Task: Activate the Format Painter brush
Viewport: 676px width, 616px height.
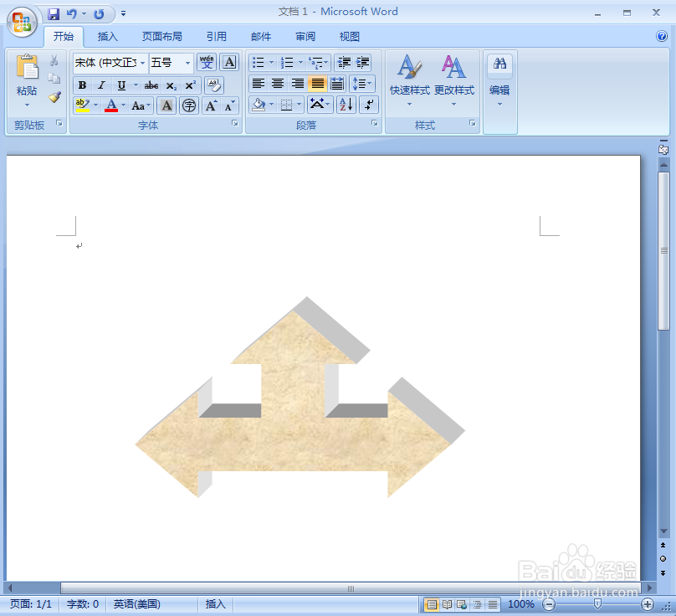Action: click(54, 96)
